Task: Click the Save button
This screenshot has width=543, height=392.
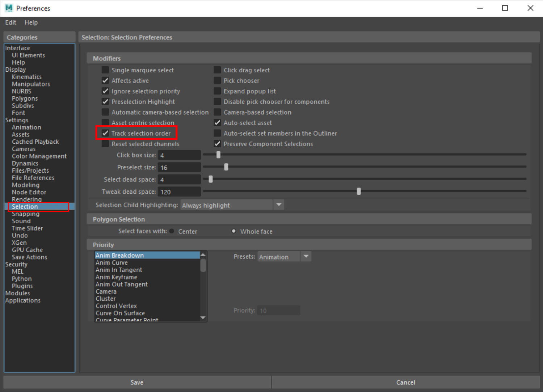Action: click(x=137, y=382)
